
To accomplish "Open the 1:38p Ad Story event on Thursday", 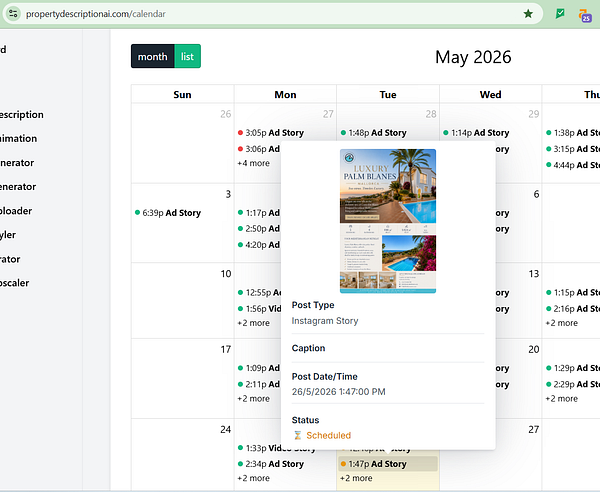I will tap(572, 133).
